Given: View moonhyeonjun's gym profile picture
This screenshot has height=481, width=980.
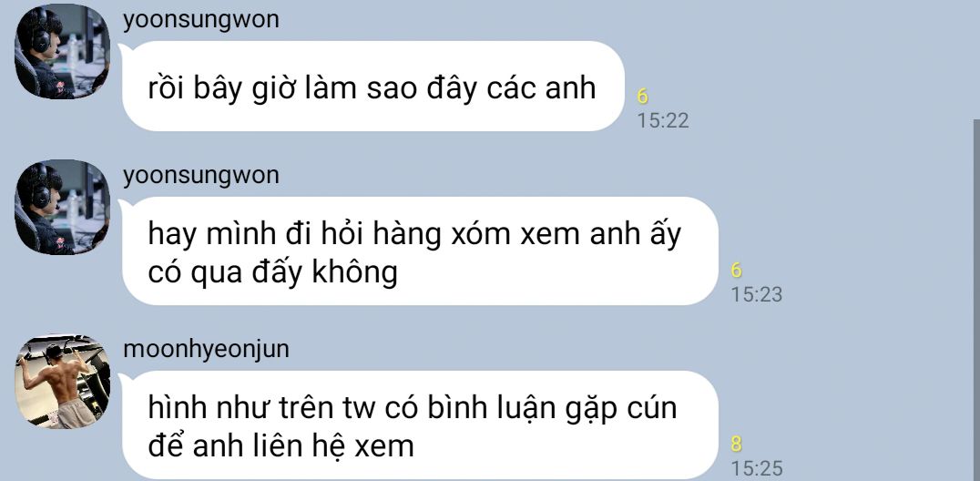Looking at the screenshot, I should 62,381.
